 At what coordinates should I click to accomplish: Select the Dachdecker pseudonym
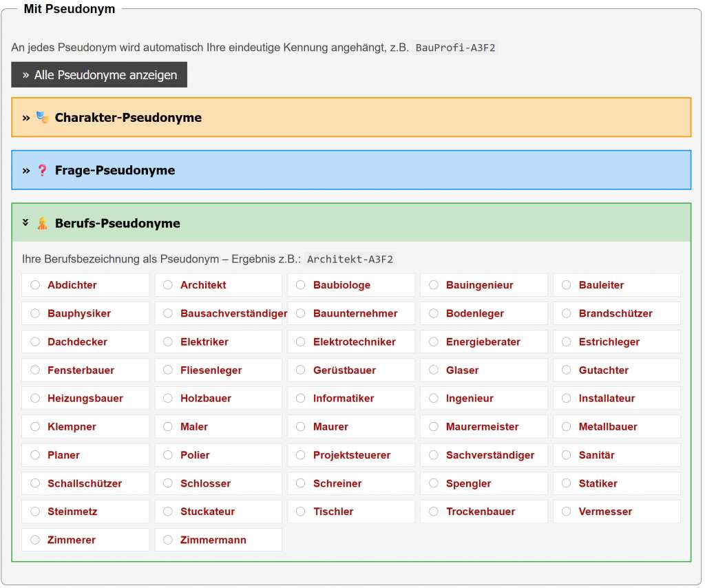(34, 342)
